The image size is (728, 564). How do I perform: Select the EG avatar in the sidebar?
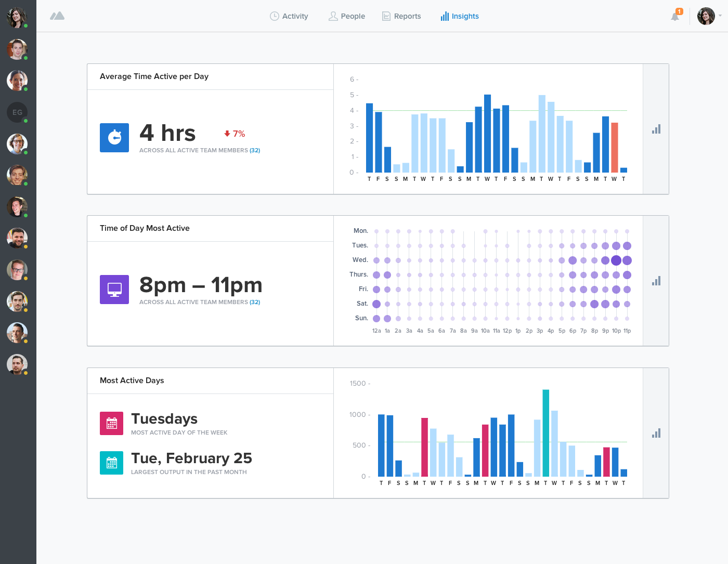point(17,112)
